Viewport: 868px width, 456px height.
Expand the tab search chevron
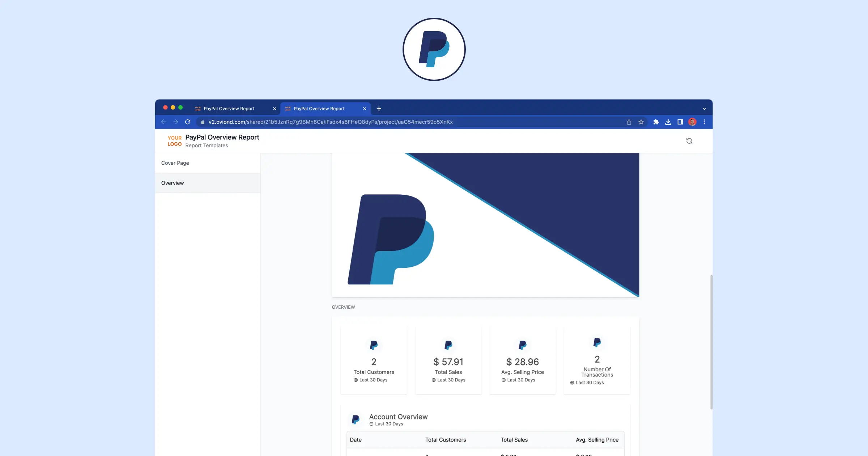pyautogui.click(x=704, y=109)
